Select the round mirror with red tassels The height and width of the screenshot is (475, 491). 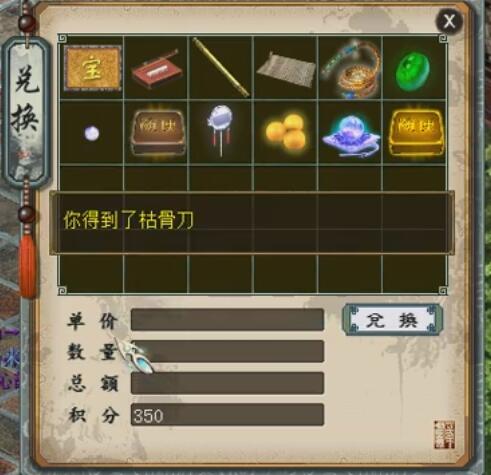click(x=220, y=130)
